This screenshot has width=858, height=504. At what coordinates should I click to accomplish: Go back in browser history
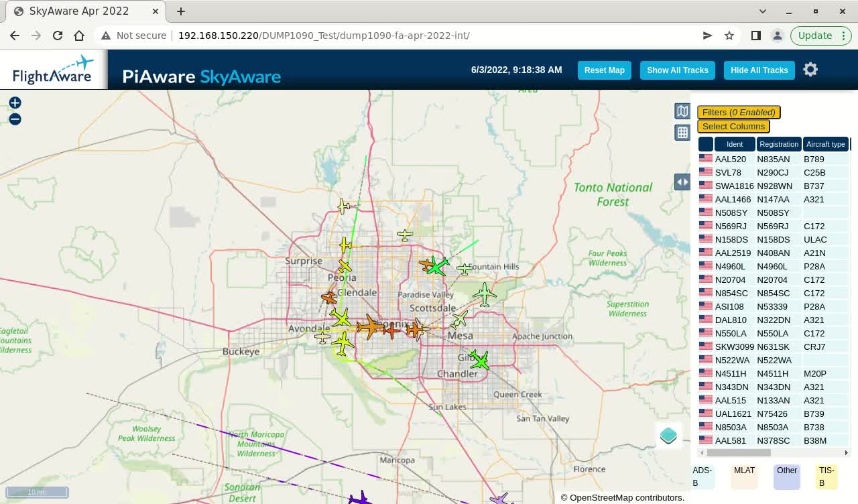pyautogui.click(x=15, y=36)
